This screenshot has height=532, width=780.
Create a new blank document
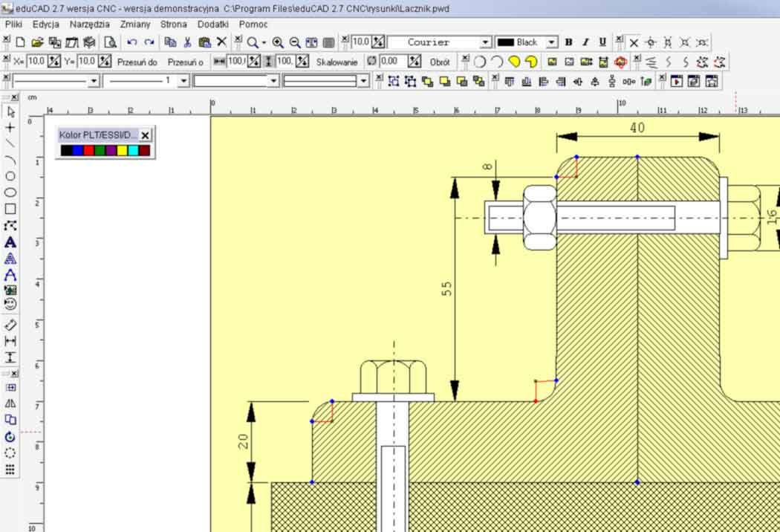click(20, 42)
